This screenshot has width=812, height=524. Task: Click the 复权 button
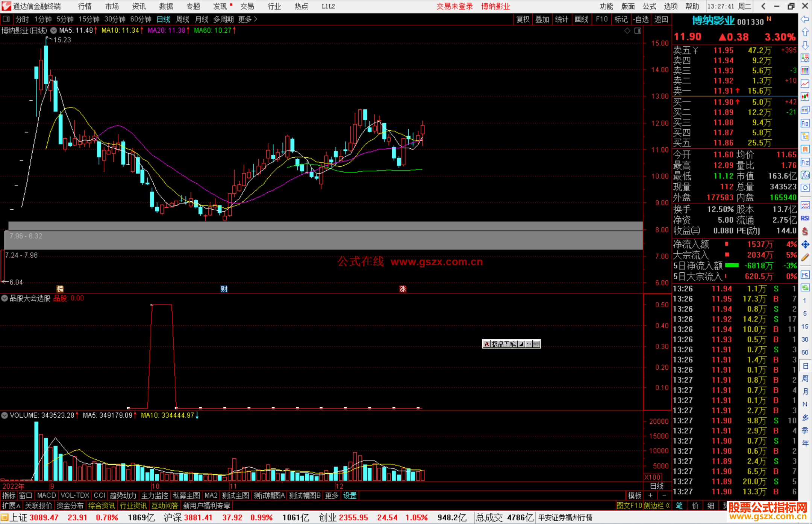pos(523,19)
